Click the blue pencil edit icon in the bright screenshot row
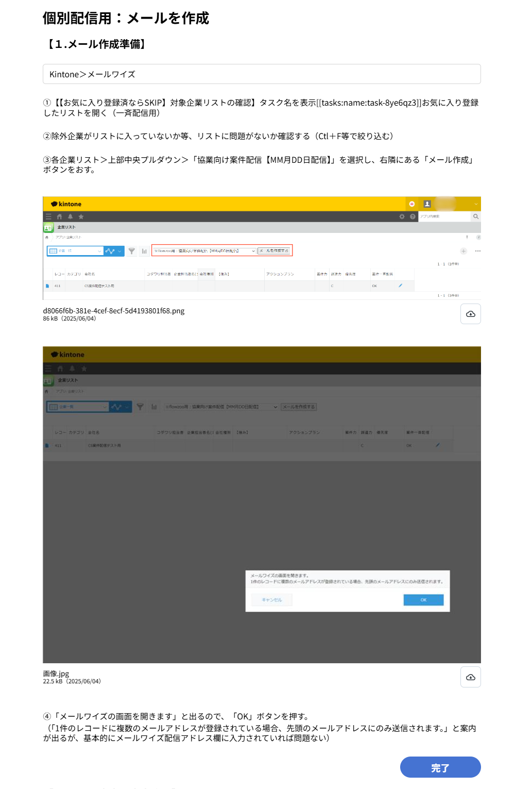The width and height of the screenshot is (532, 789). click(400, 286)
